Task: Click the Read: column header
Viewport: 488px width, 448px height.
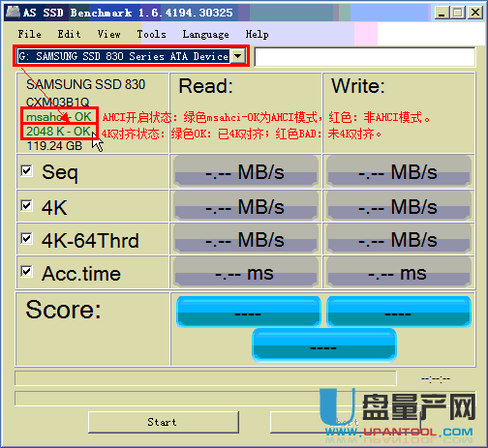Action: [x=205, y=86]
